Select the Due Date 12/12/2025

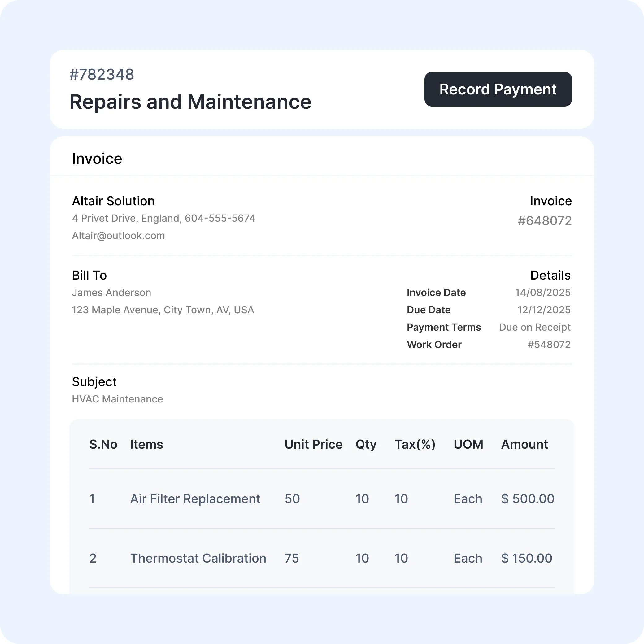(x=544, y=310)
